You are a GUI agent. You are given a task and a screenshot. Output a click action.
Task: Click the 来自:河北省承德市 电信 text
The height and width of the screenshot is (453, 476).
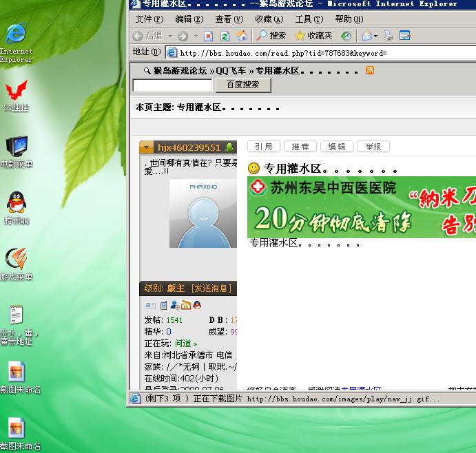tap(188, 355)
